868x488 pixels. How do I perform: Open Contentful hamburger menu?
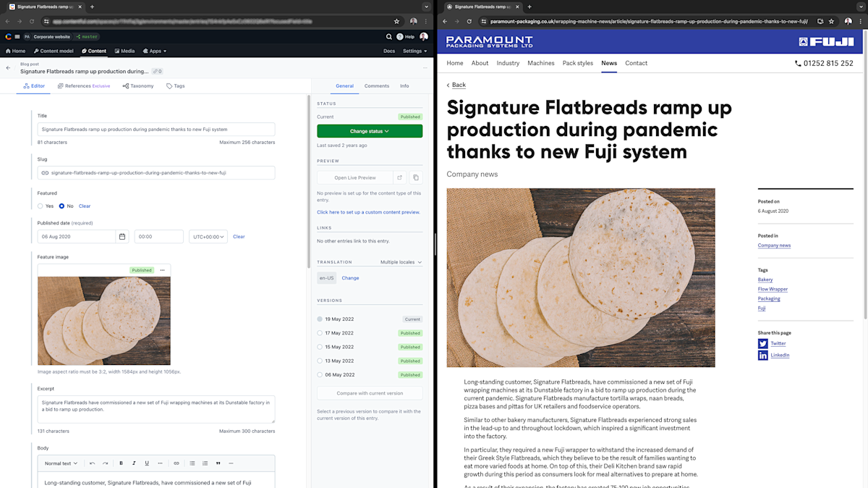[17, 36]
